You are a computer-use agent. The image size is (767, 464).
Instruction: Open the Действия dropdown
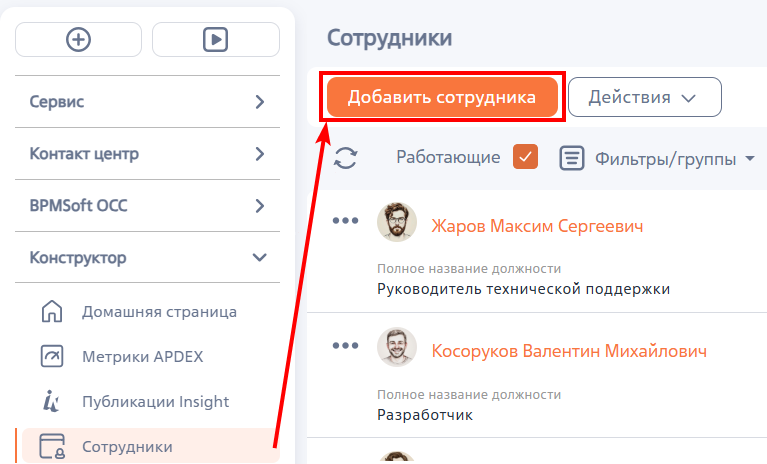coord(645,97)
